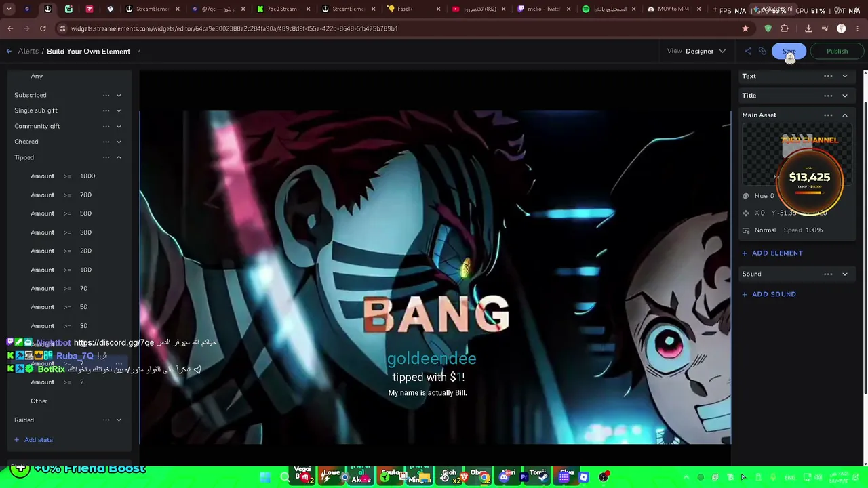Image resolution: width=868 pixels, height=488 pixels.
Task: Open the Main Asset options menu
Action: point(828,115)
